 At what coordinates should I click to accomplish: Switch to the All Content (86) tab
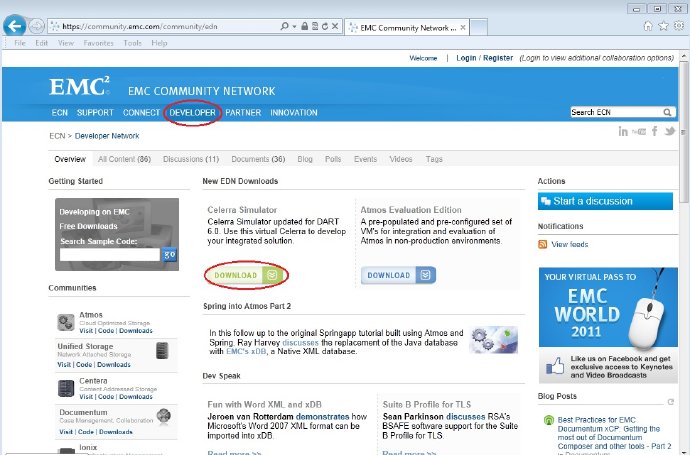(x=125, y=159)
